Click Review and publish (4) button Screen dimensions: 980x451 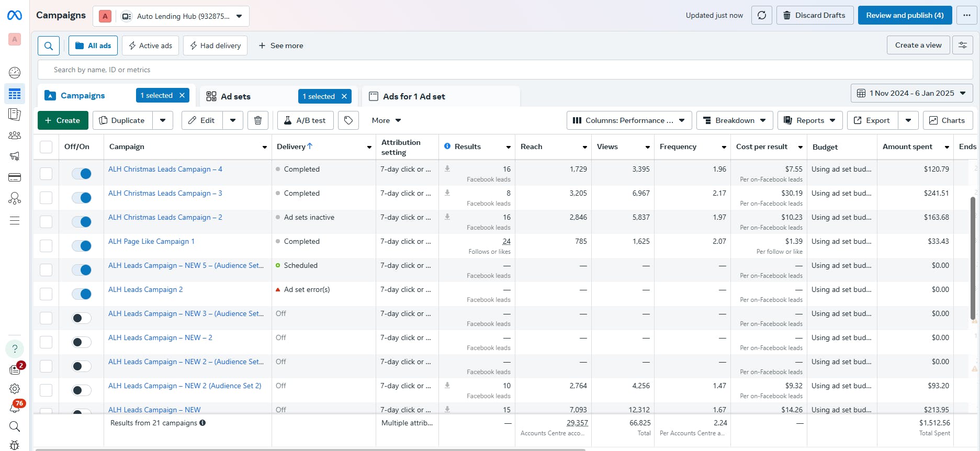click(x=905, y=15)
